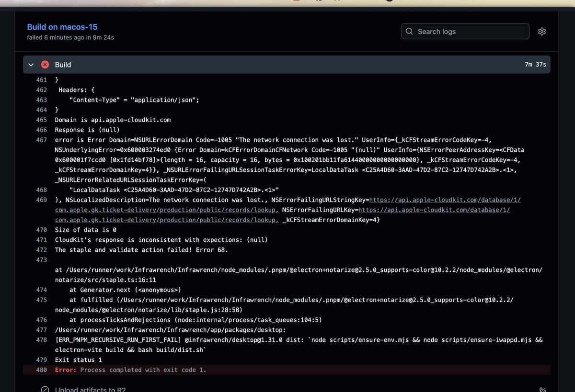Select log line number 468
The height and width of the screenshot is (392, 575).
point(41,190)
